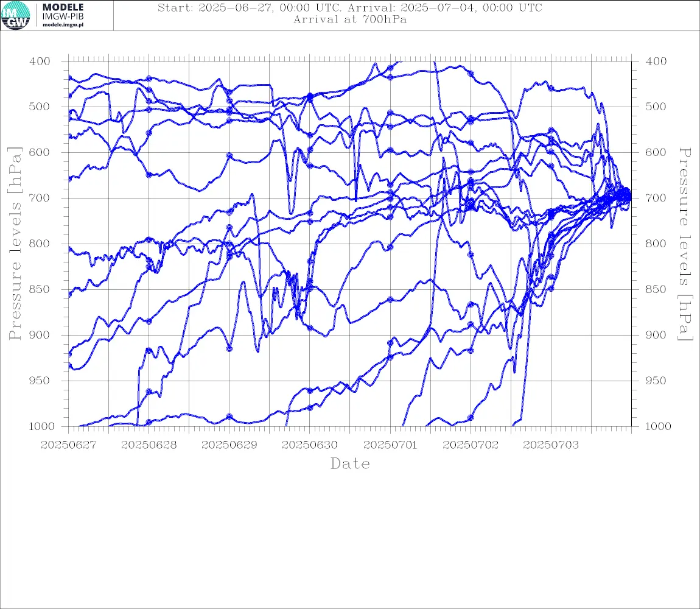700x609 pixels.
Task: Click the 20250702 date label
Action: click(471, 445)
